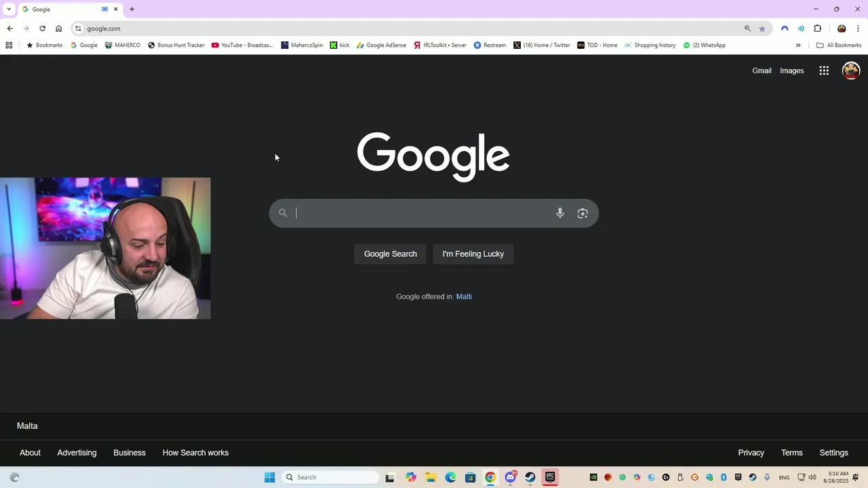Click the google.com address bar
The width and height of the screenshot is (868, 488).
tap(407, 28)
